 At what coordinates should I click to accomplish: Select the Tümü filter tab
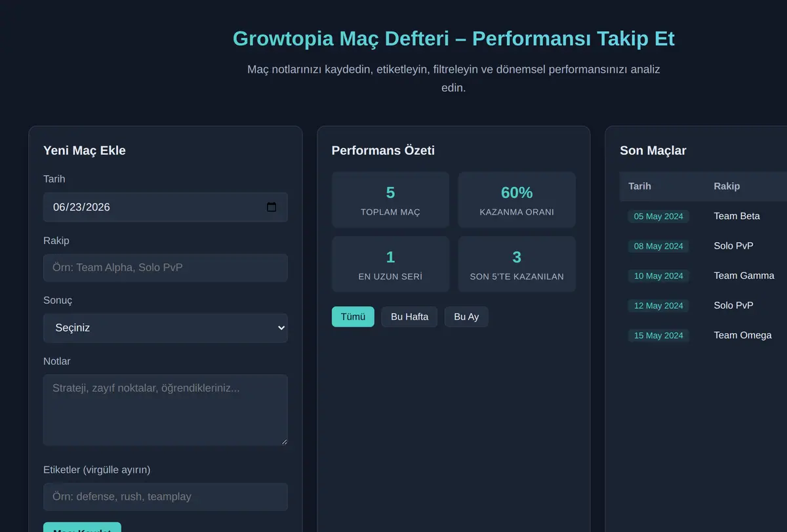point(353,317)
